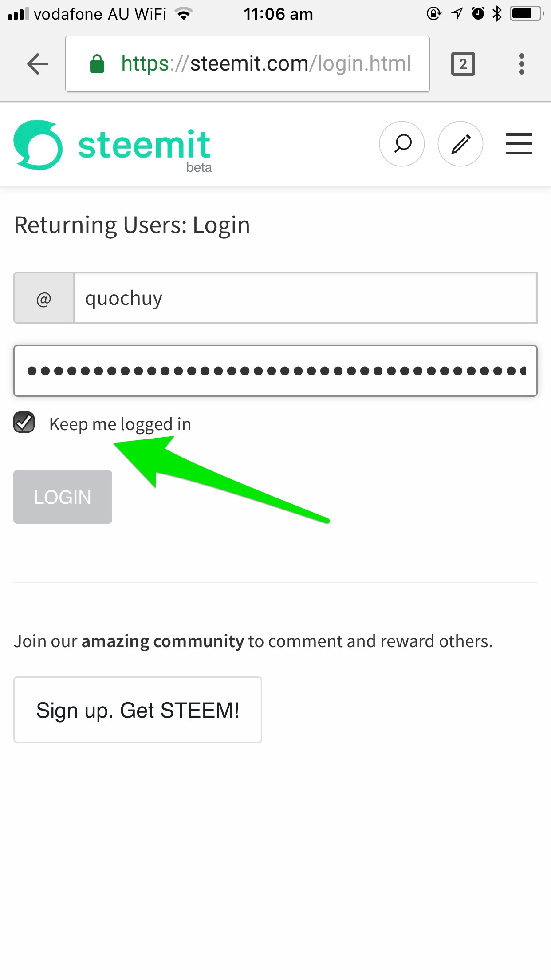Screen dimensions: 551x980
Task: Uncheck the Keep me logged in checkbox
Action: pos(24,422)
